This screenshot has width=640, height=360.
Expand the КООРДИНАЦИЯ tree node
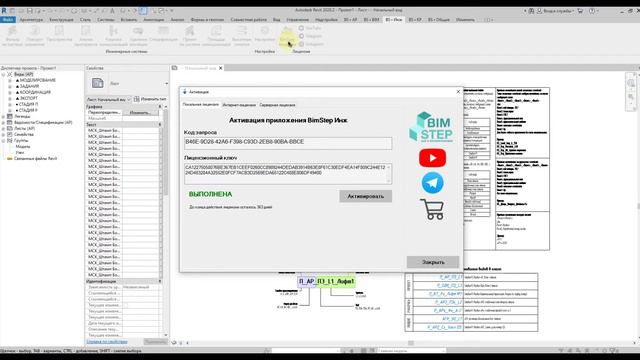(10, 92)
